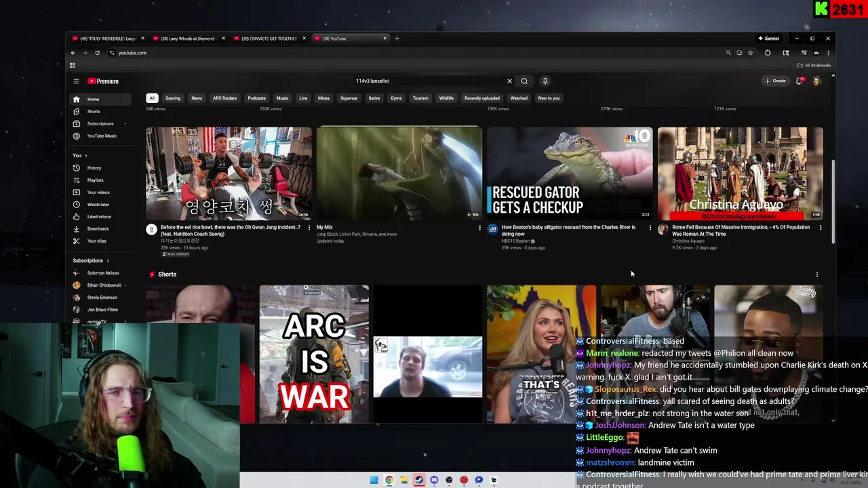Open Discord from the Windows taskbar
This screenshot has height=488, width=868.
coord(434,480)
